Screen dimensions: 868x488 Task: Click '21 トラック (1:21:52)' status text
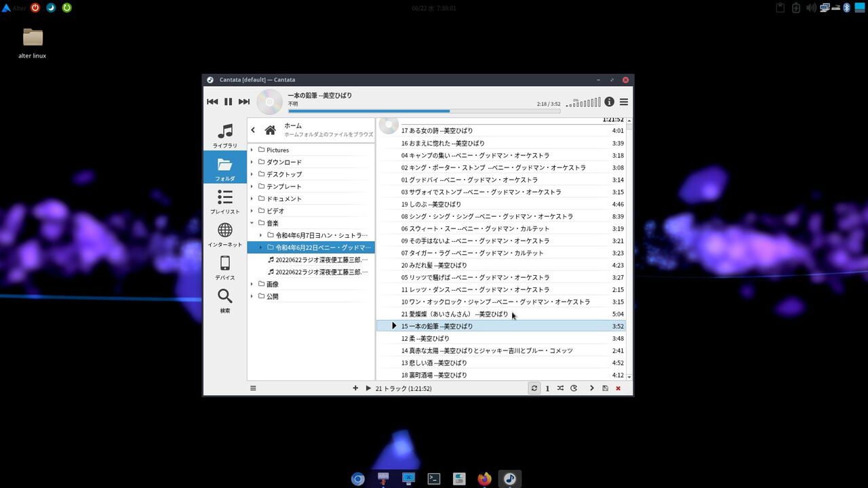point(403,388)
